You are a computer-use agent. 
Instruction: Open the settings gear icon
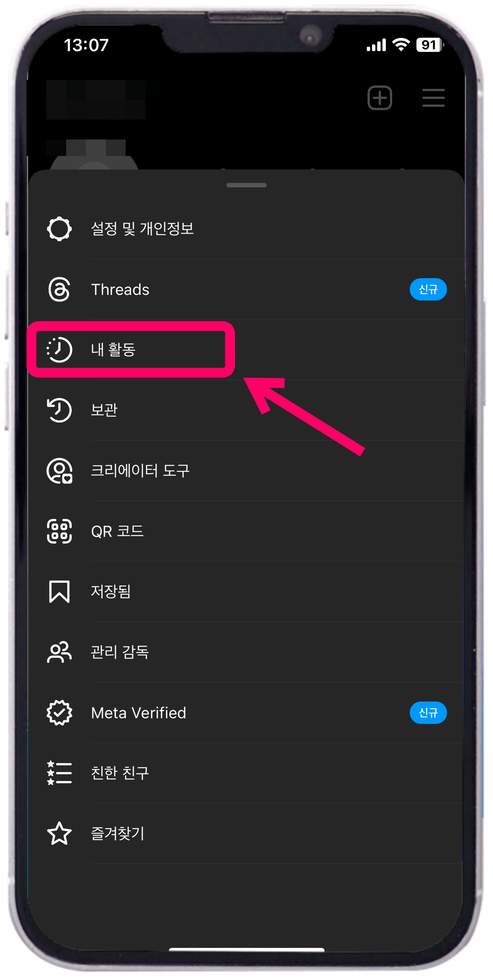coord(59,228)
